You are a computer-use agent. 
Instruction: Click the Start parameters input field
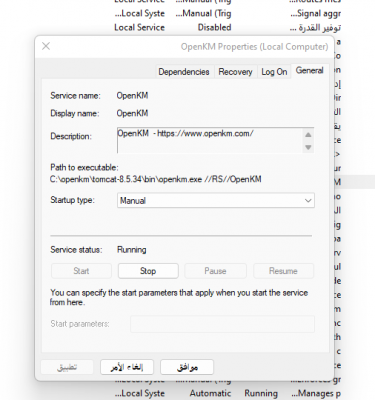coord(222,324)
